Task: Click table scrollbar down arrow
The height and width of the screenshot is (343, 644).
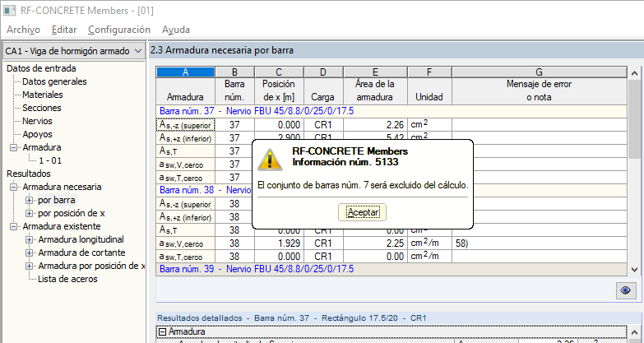Action: pyautogui.click(x=635, y=270)
